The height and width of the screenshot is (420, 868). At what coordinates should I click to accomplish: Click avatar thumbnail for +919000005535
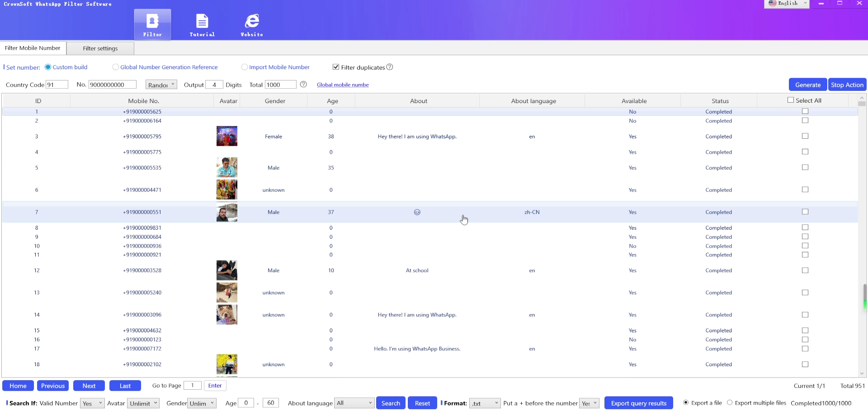point(227,167)
